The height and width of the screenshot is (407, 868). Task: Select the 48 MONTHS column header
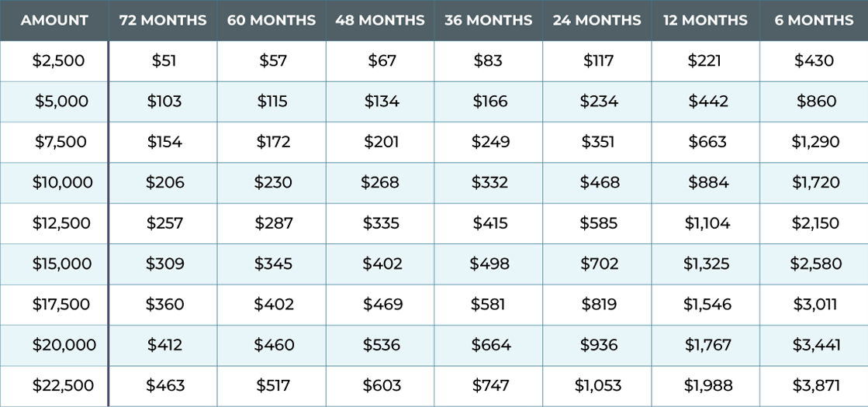pos(380,20)
